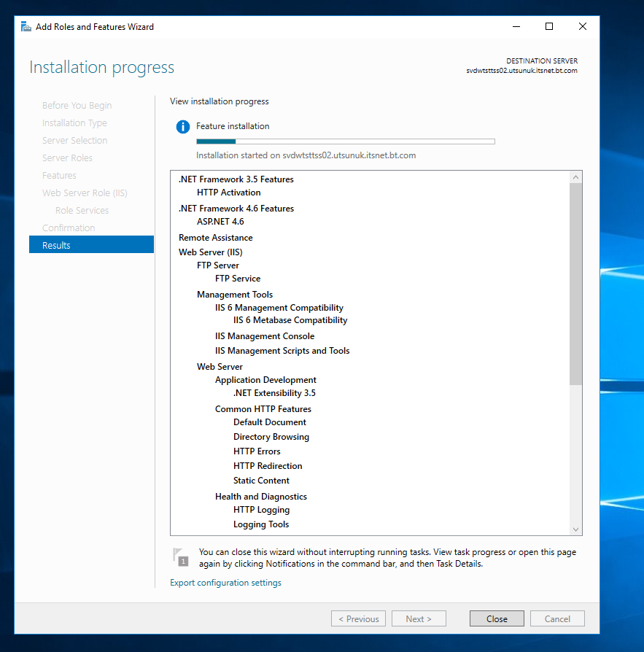This screenshot has width=644, height=652.
Task: Click the scroll up arrow of feature list
Action: [x=576, y=177]
